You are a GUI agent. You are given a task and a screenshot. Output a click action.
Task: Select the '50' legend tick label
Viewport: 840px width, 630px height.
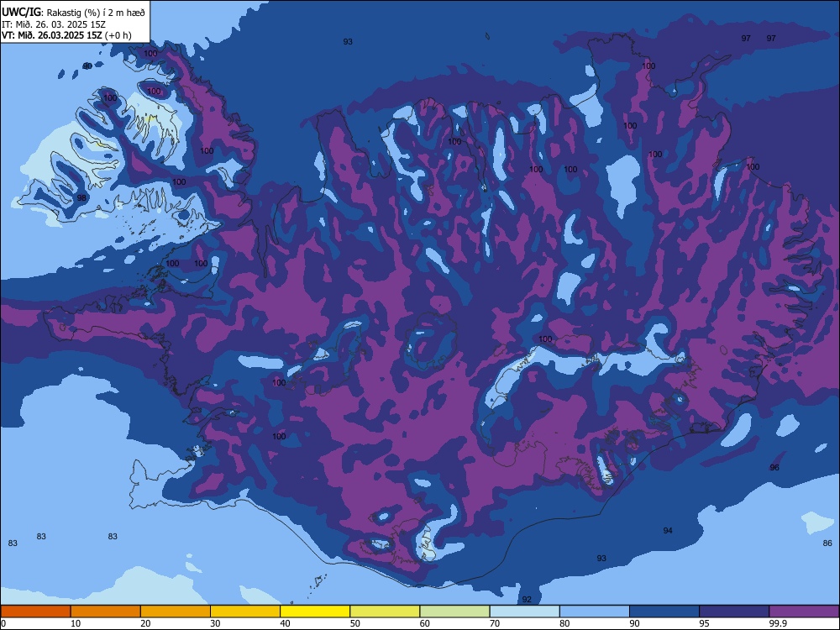[x=355, y=623]
